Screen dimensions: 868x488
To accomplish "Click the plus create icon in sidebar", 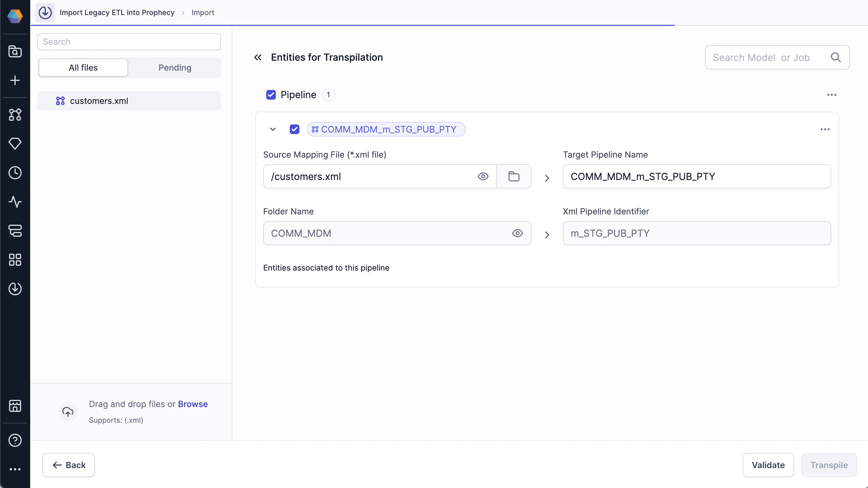I will pyautogui.click(x=15, y=80).
